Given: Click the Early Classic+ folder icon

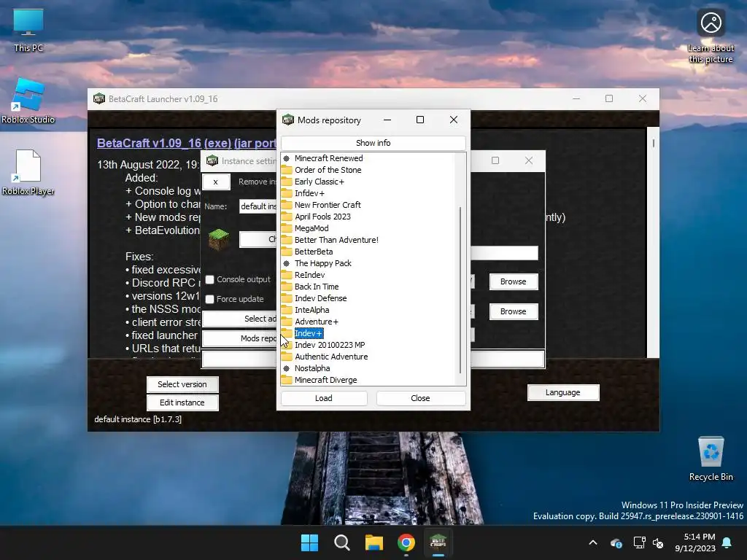Looking at the screenshot, I should [286, 182].
